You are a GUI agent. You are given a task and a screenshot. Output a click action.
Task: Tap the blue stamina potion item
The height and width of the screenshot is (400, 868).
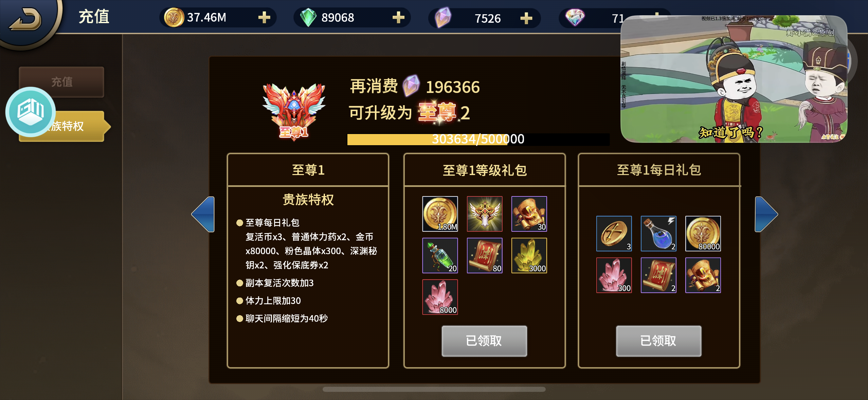point(658,233)
